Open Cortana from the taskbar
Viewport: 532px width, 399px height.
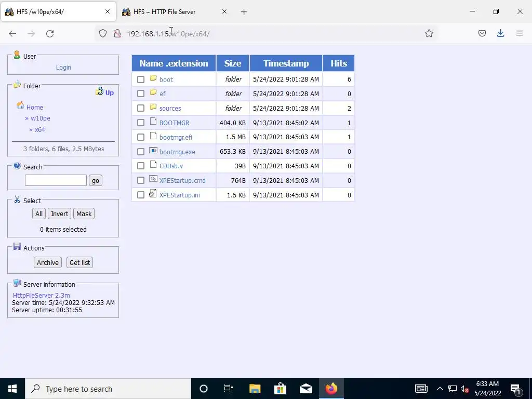pos(204,389)
